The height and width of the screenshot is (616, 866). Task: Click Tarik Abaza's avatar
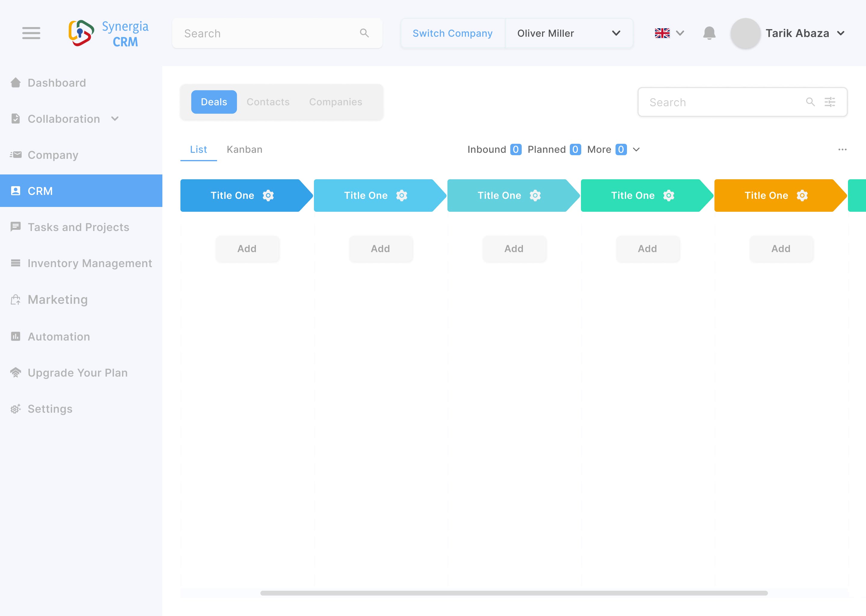[745, 33]
